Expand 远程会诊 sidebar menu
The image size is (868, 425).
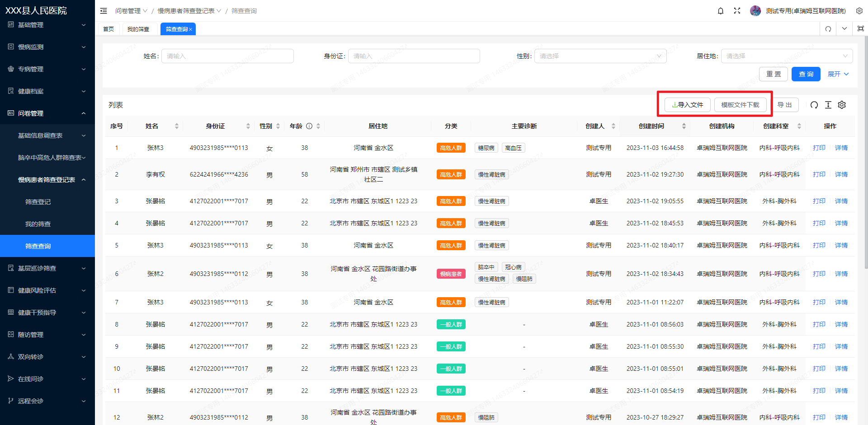(x=47, y=401)
